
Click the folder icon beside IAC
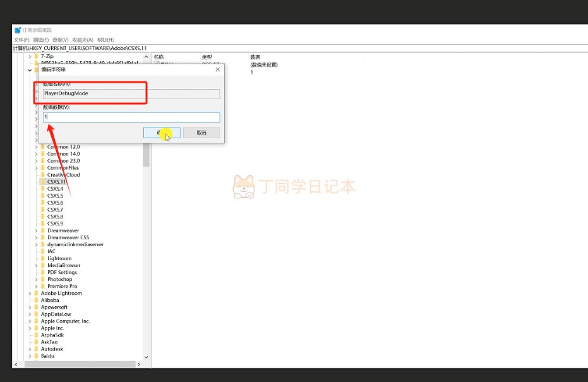click(x=43, y=251)
